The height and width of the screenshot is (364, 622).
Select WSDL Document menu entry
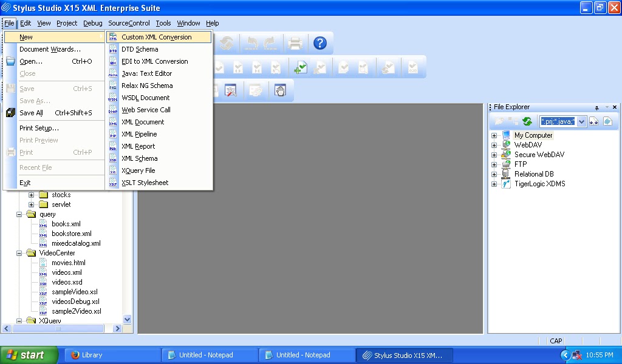(159, 98)
